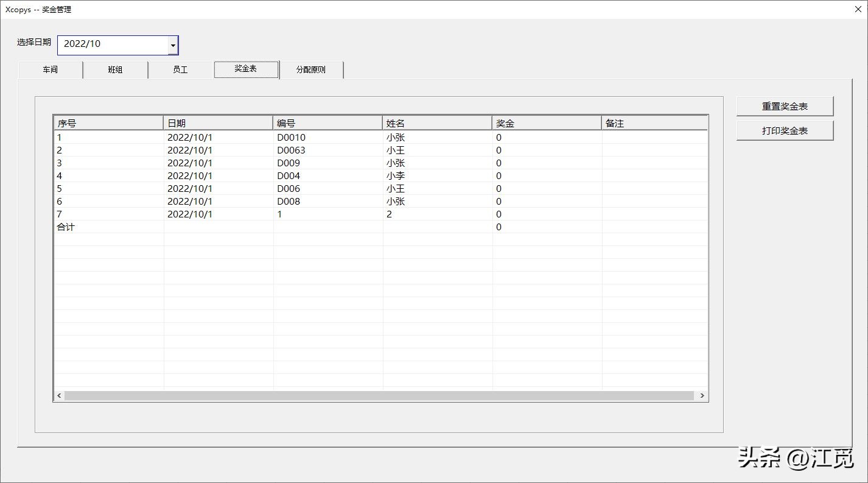Click the 重置奖金表 button

pos(785,106)
